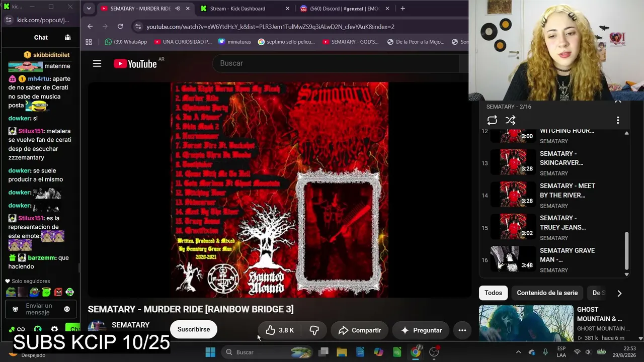The image size is (644, 362).
Task: Open the playlist three-dot options menu
Action: [x=618, y=120]
